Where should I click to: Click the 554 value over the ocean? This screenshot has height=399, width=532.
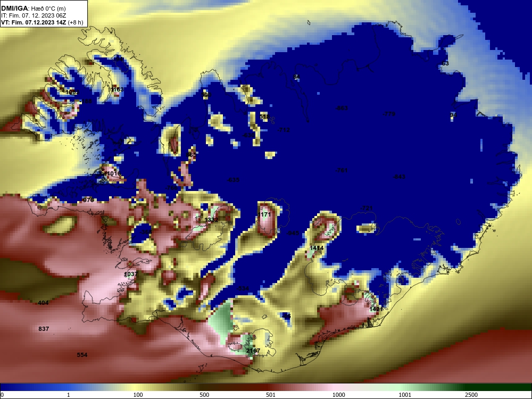pyautogui.click(x=82, y=354)
